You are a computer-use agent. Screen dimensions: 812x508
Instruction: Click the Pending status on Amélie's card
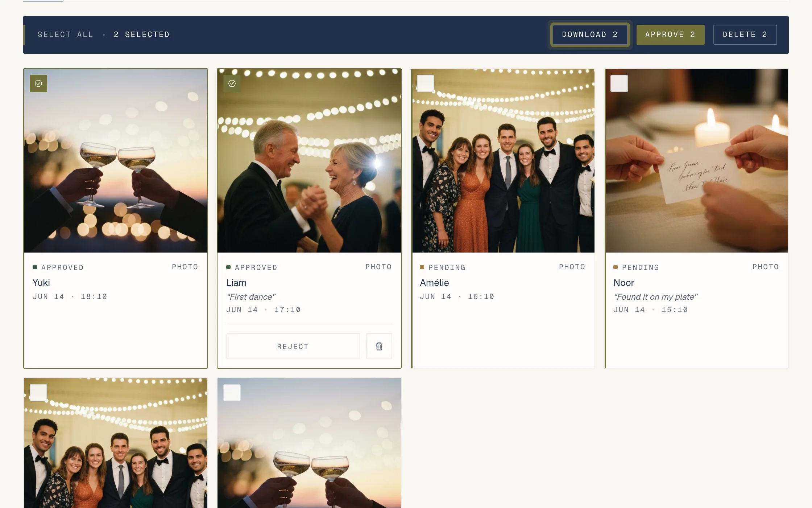(x=443, y=267)
